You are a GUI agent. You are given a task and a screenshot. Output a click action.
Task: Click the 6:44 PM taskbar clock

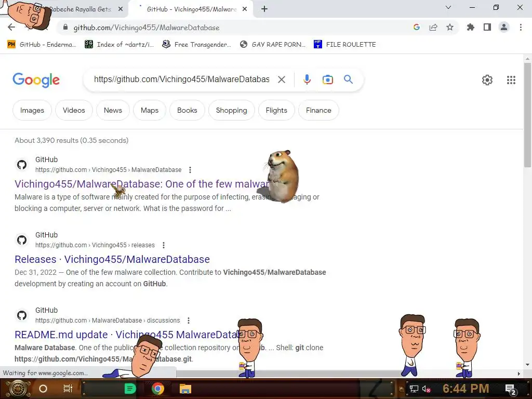click(x=466, y=389)
